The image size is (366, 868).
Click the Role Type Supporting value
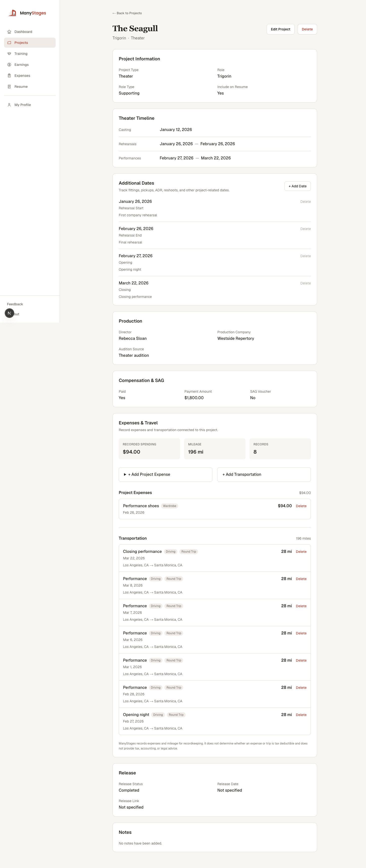click(129, 93)
